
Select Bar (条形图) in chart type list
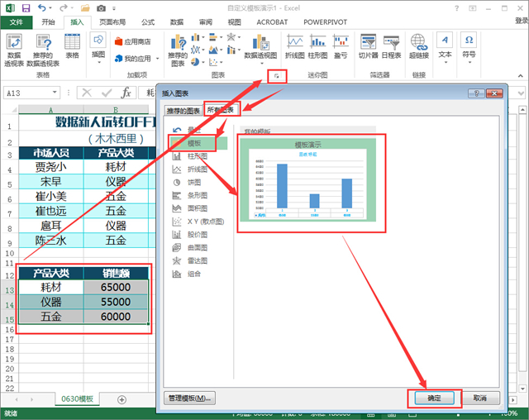(198, 195)
